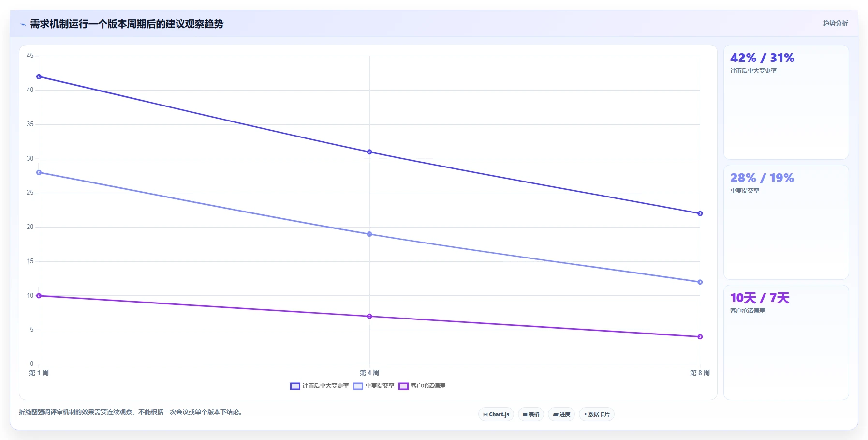Click 重复提交率 data point at 第 1 周
The image size is (868, 440).
pos(39,172)
